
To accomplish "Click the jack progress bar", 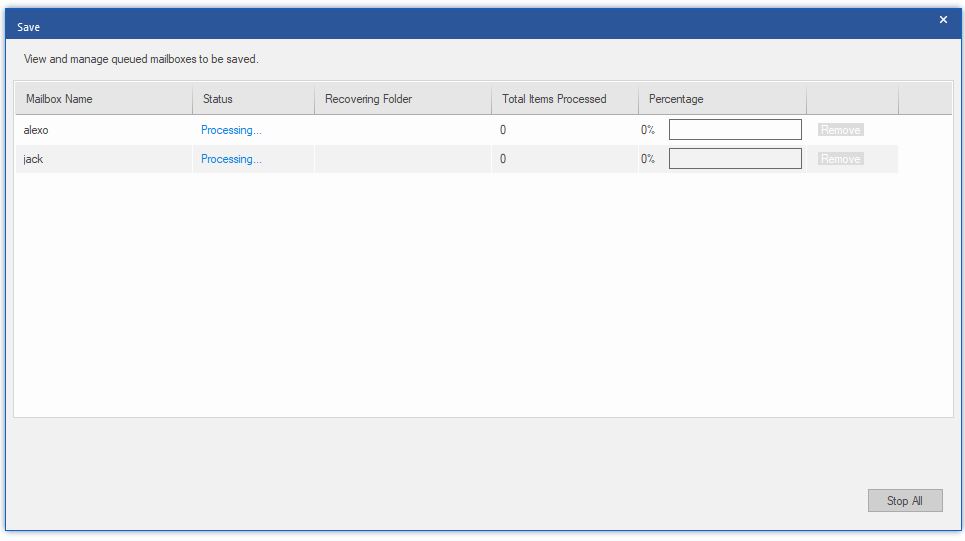I will click(x=735, y=159).
